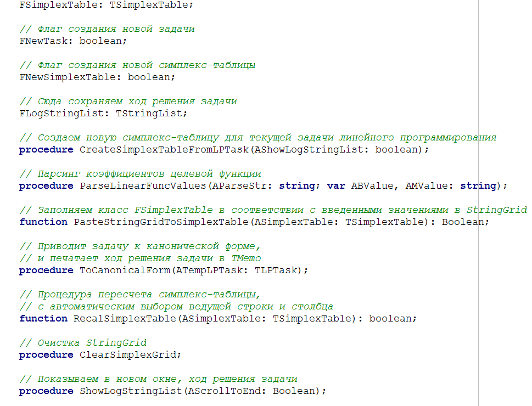Click RecalSimplexTable function name
The image size is (532, 406).
coord(125,319)
